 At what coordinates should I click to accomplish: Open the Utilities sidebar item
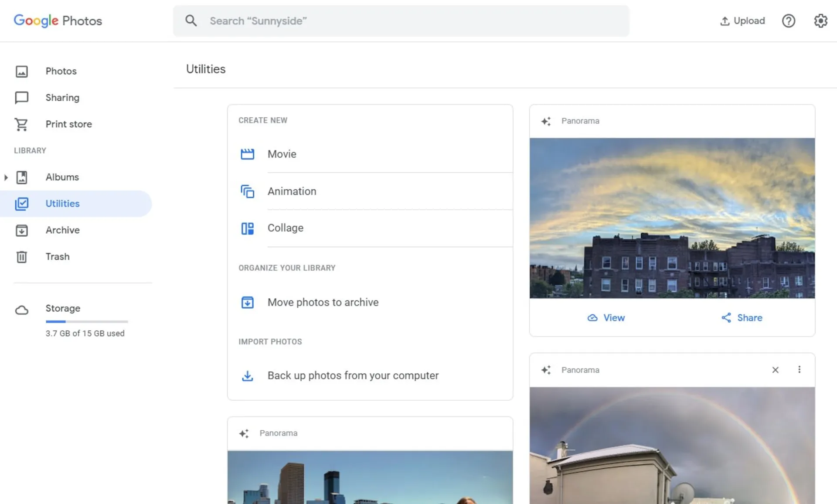click(62, 204)
